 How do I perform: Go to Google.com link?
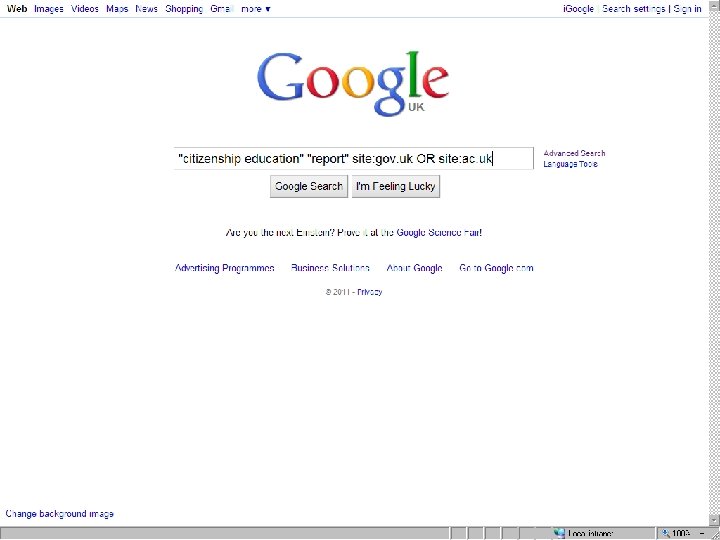tap(496, 268)
